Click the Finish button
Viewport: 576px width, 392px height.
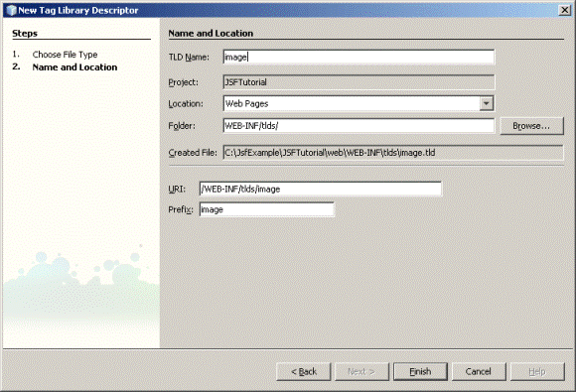click(420, 371)
